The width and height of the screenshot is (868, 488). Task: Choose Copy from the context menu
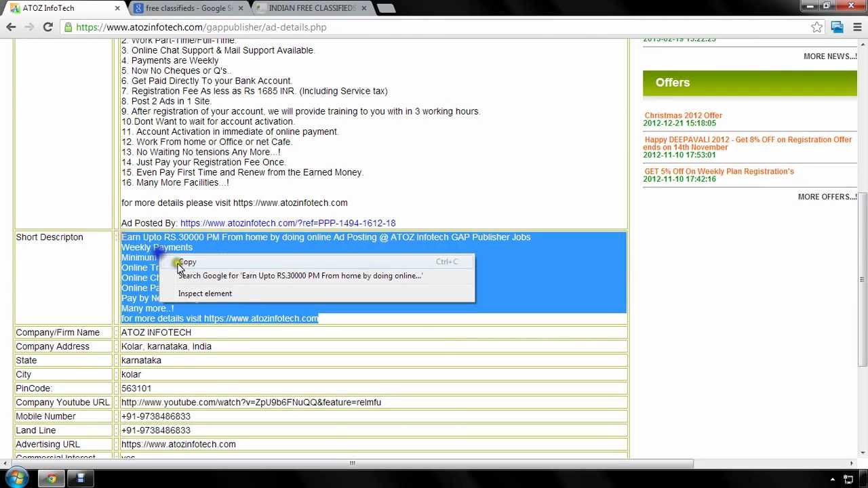click(x=317, y=262)
